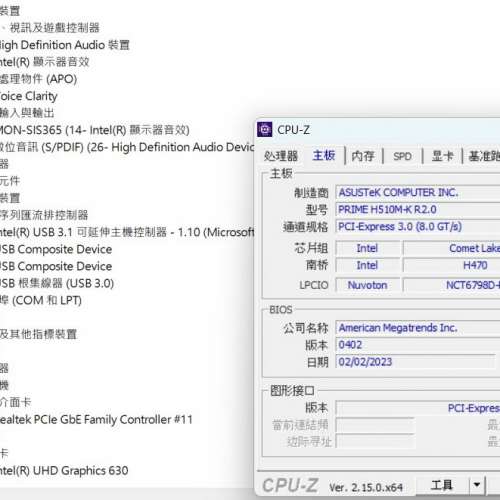Select Intel(R) 顯示器音效 device entry
The width and height of the screenshot is (500, 500).
(44, 62)
